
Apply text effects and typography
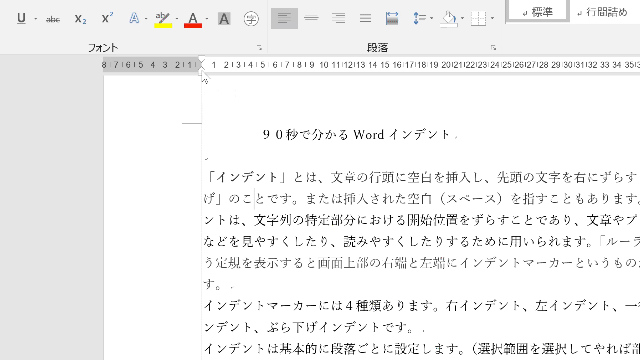(134, 18)
